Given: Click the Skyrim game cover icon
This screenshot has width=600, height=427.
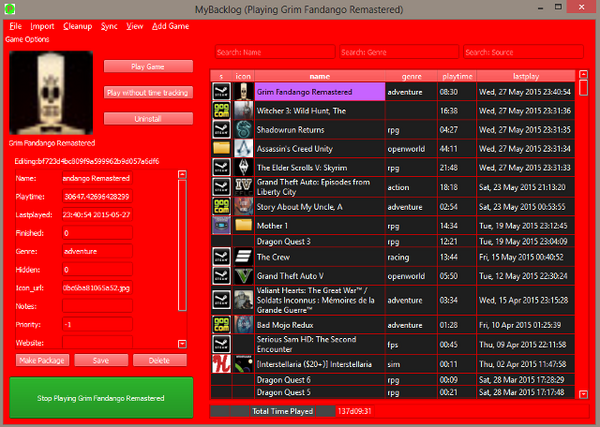Looking at the screenshot, I should [243, 167].
